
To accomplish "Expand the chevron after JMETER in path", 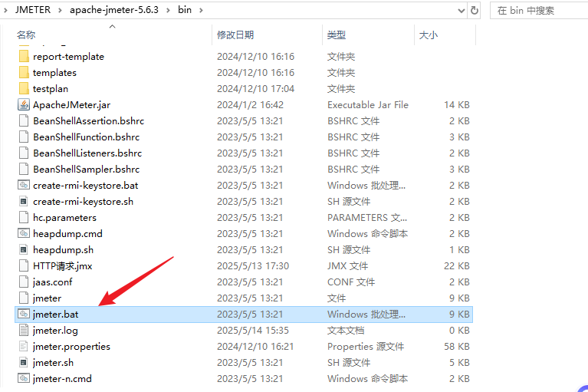I will (60, 10).
